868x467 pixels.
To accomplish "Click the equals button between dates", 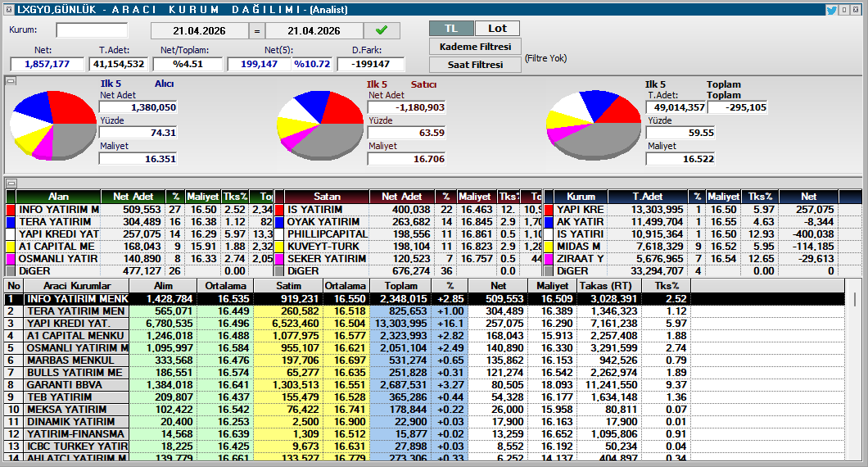I will pyautogui.click(x=257, y=30).
